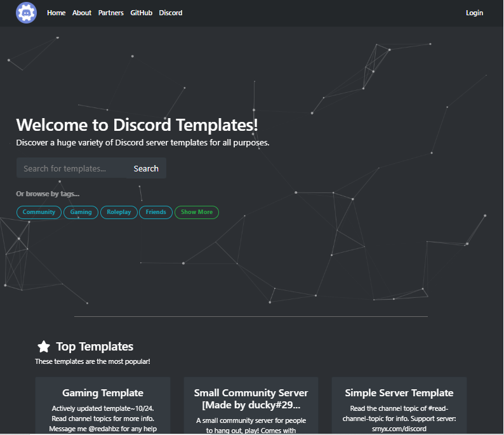This screenshot has height=435, width=504.
Task: Select the Friends tag
Action: [x=156, y=212]
